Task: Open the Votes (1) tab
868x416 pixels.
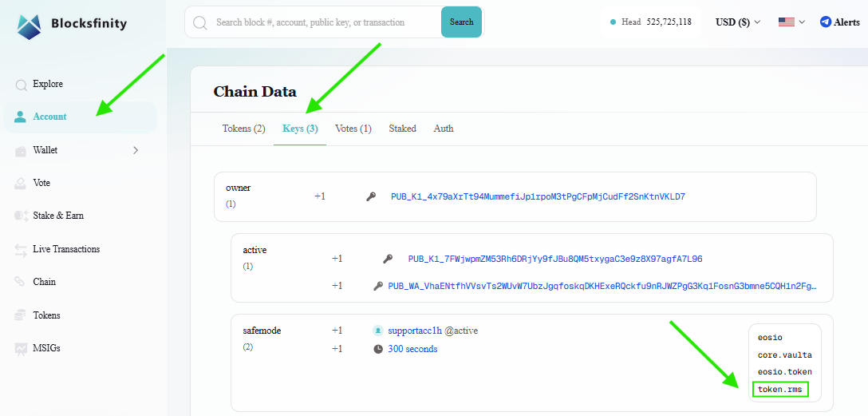Action: (353, 129)
